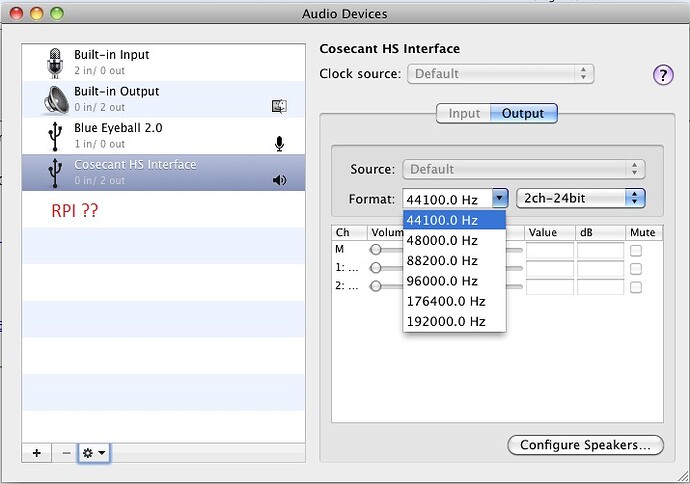Click the Configure Speakers button
Screen dimensions: 690x484
[585, 445]
